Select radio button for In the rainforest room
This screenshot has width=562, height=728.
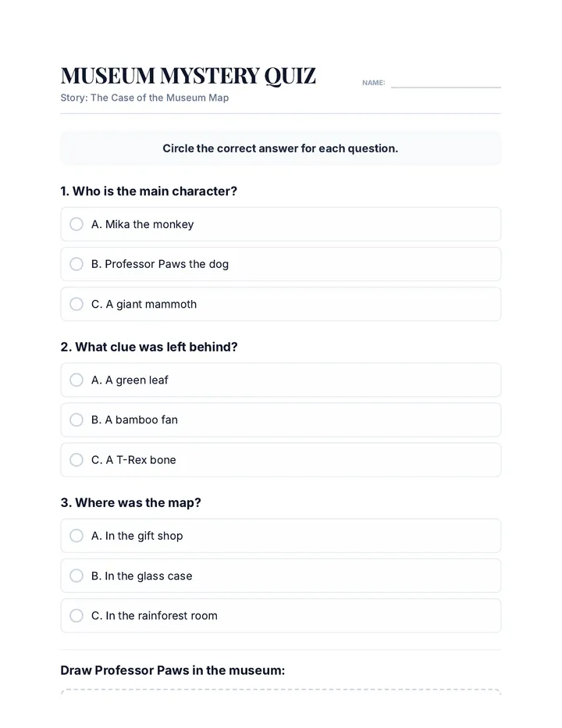pos(76,616)
